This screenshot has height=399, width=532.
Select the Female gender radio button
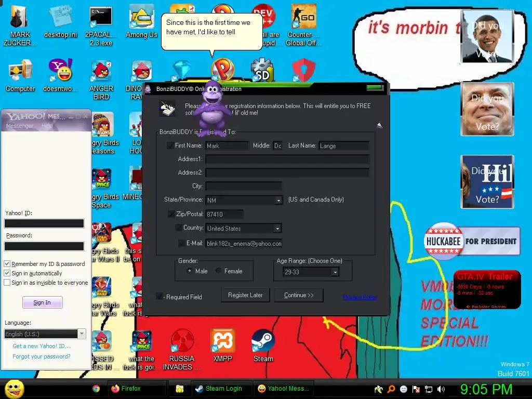coord(218,271)
